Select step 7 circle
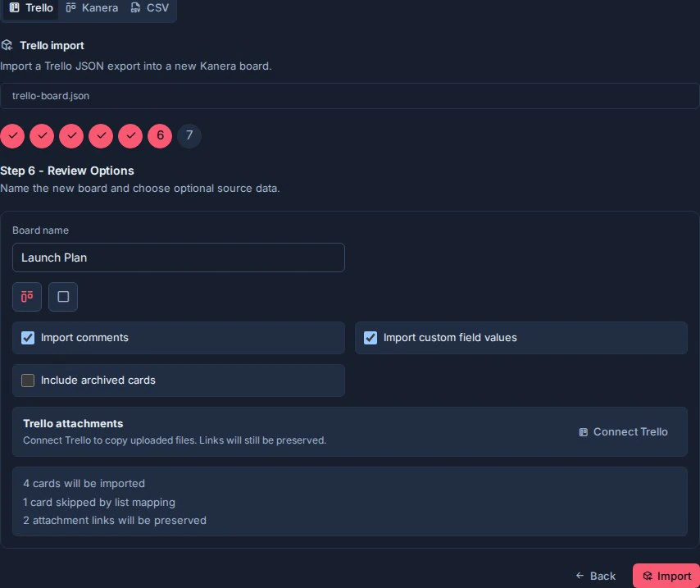The height and width of the screenshot is (588, 700). 189,136
